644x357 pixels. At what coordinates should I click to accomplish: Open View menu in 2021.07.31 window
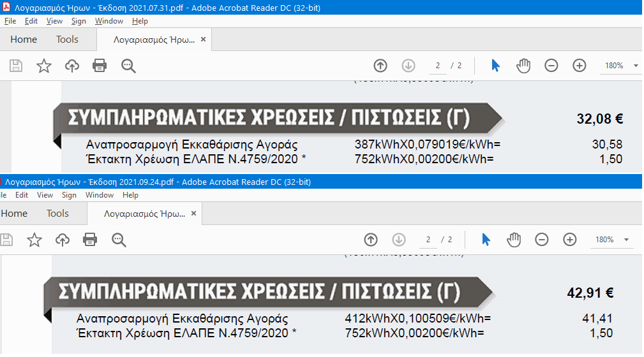[x=54, y=21]
